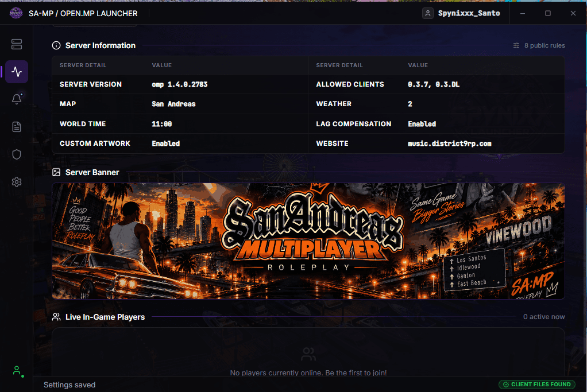The height and width of the screenshot is (392, 587).
Task: Click the launcher logo in title bar
Action: coord(16,13)
